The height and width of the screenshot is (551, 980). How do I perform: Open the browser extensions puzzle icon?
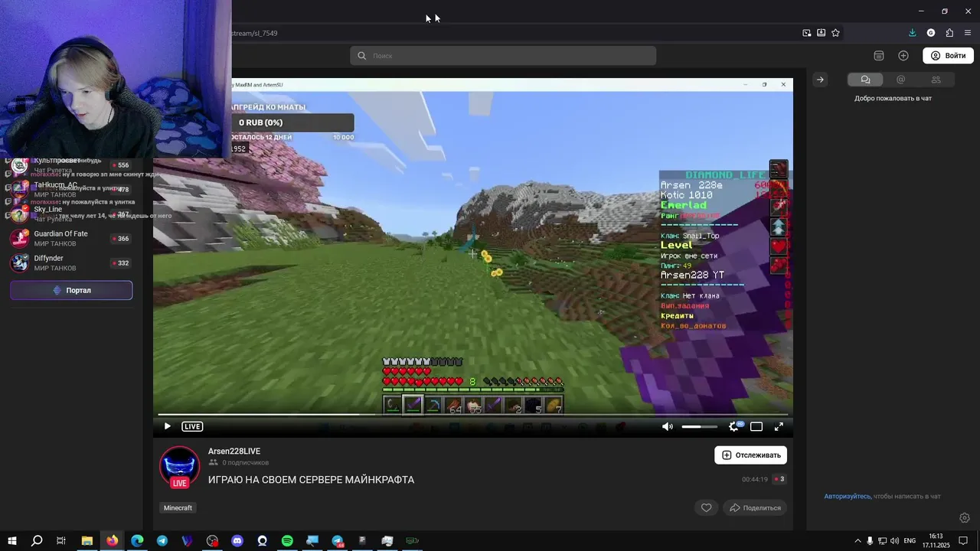tap(949, 33)
